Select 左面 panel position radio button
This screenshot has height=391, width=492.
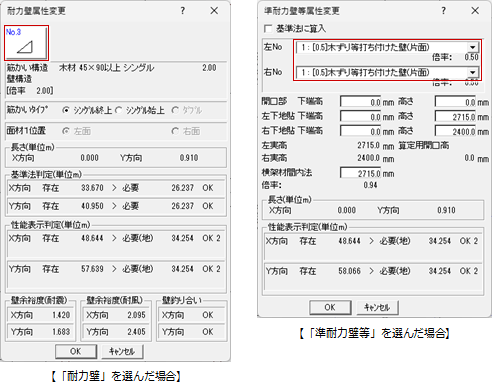tap(66, 131)
